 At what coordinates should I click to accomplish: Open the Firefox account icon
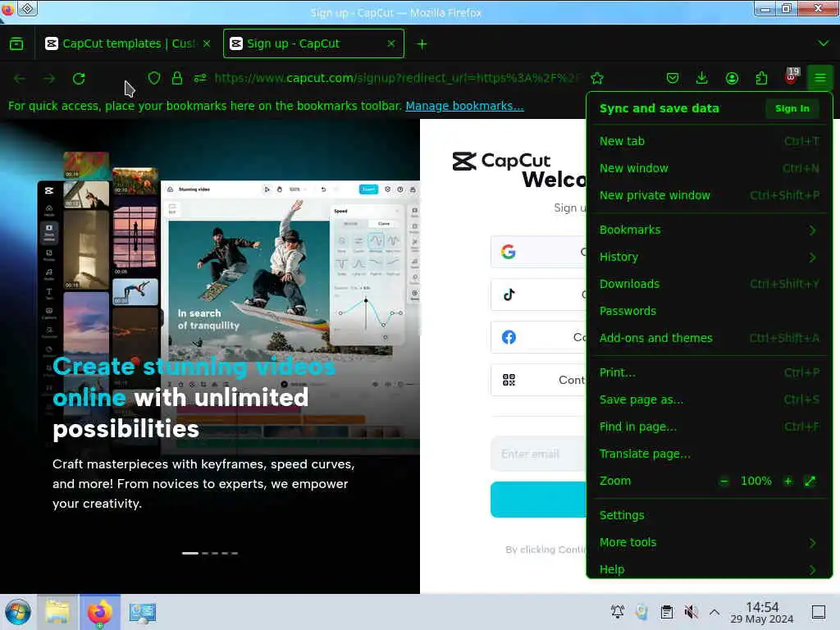pyautogui.click(x=732, y=78)
